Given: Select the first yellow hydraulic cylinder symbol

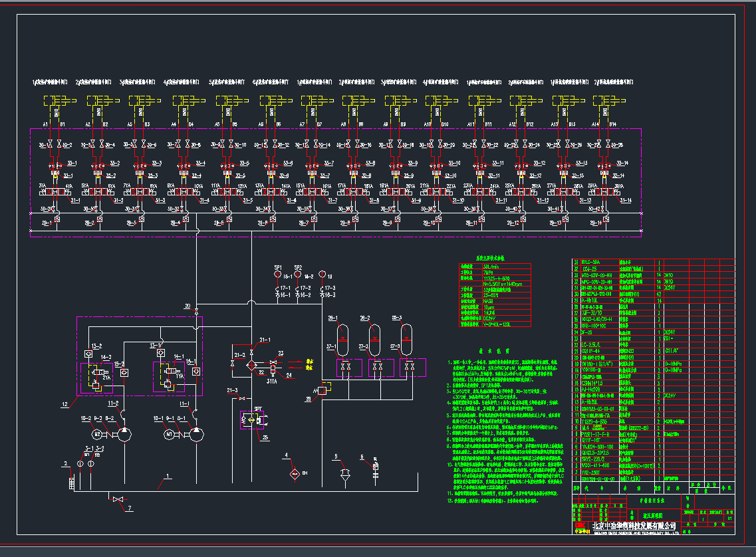Looking at the screenshot, I should (56, 100).
